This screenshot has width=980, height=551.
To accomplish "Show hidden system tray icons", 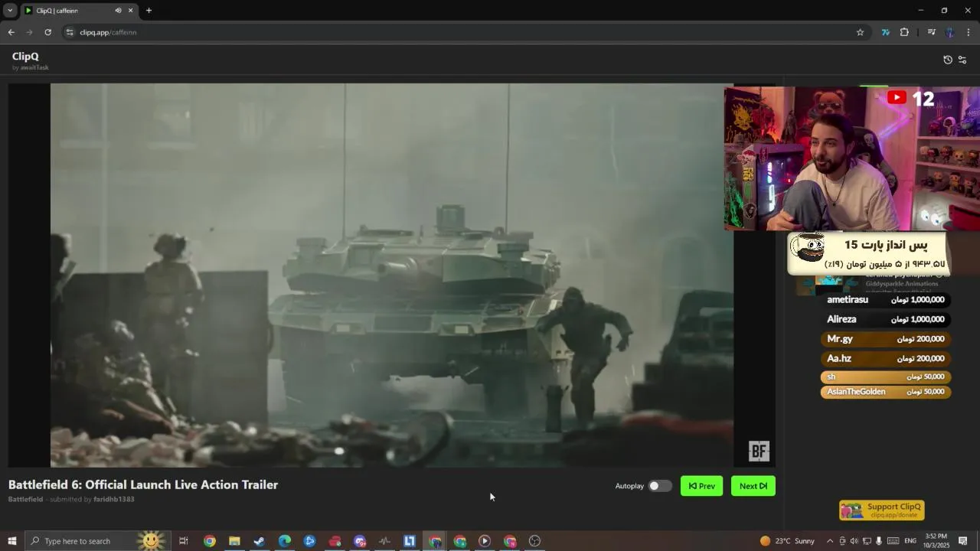I will pos(830,541).
